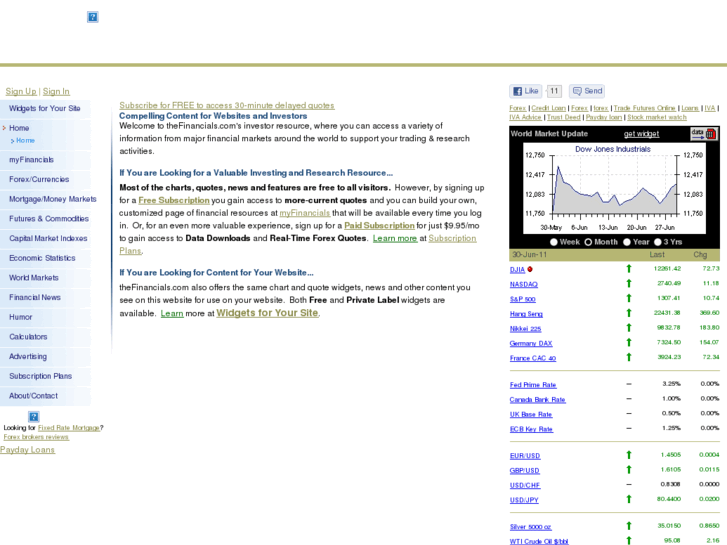727x545 pixels.
Task: Click the Credit Loan ad link
Action: (548, 108)
